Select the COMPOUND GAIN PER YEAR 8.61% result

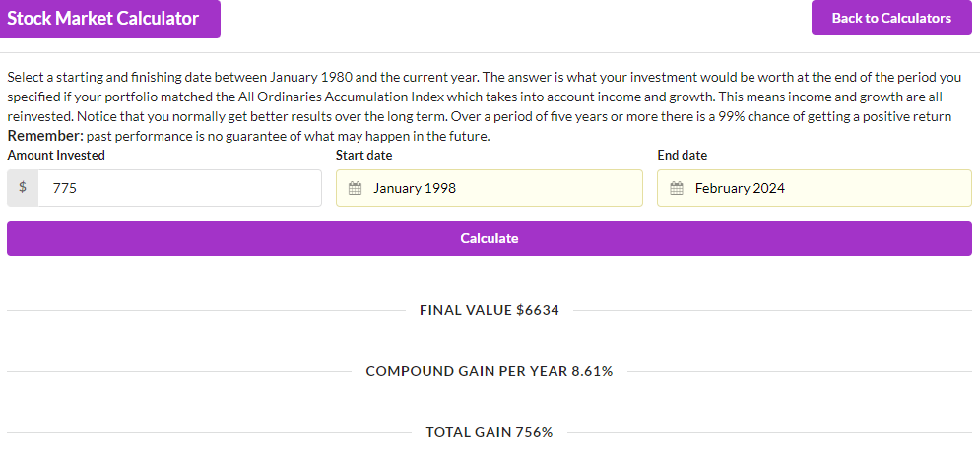click(489, 371)
